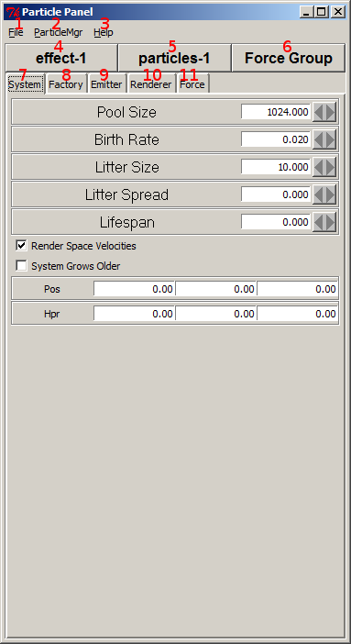351x644 pixels.
Task: Open the ParticleMgr menu
Action: click(58, 32)
